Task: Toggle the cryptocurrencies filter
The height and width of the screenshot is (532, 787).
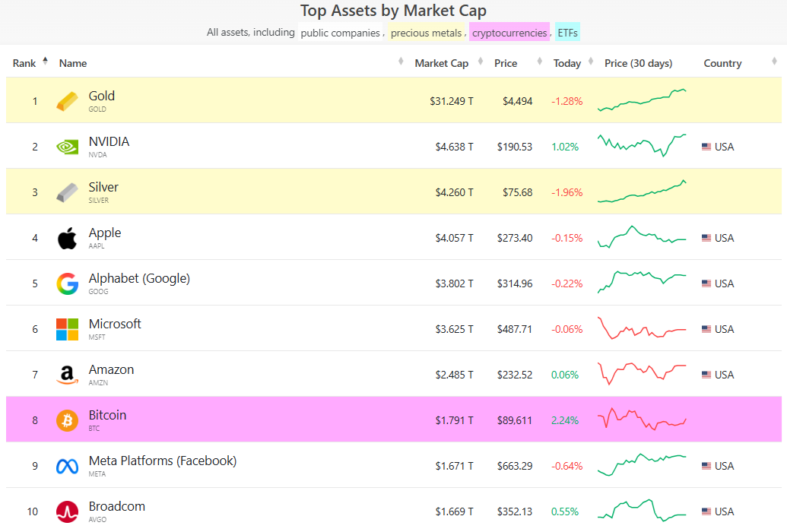Action: point(509,33)
